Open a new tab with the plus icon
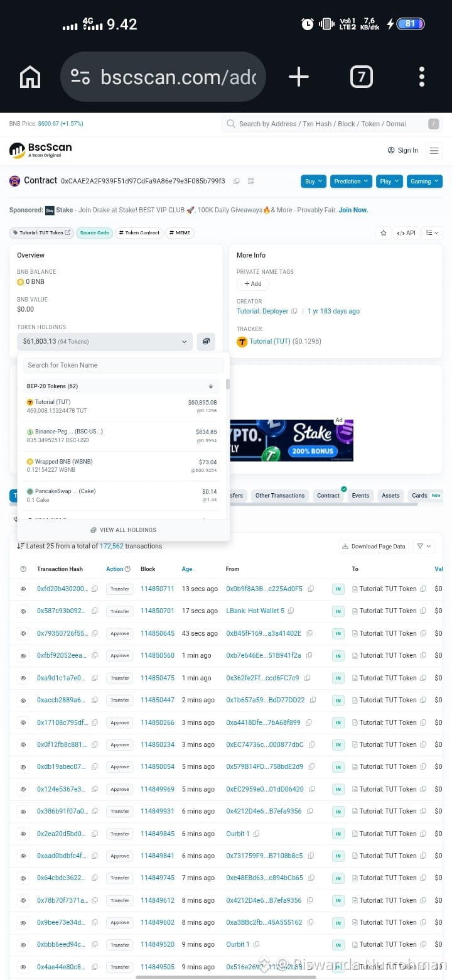The height and width of the screenshot is (980, 452). (x=298, y=77)
